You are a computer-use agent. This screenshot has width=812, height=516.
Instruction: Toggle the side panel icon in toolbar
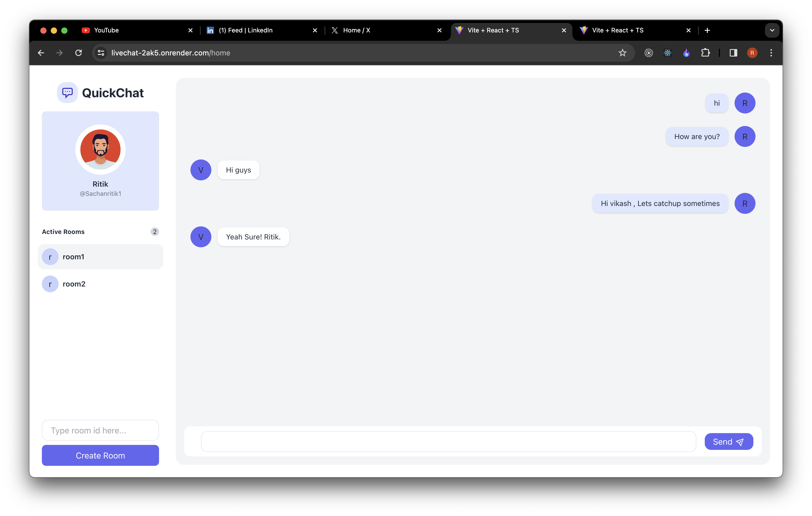coord(734,53)
